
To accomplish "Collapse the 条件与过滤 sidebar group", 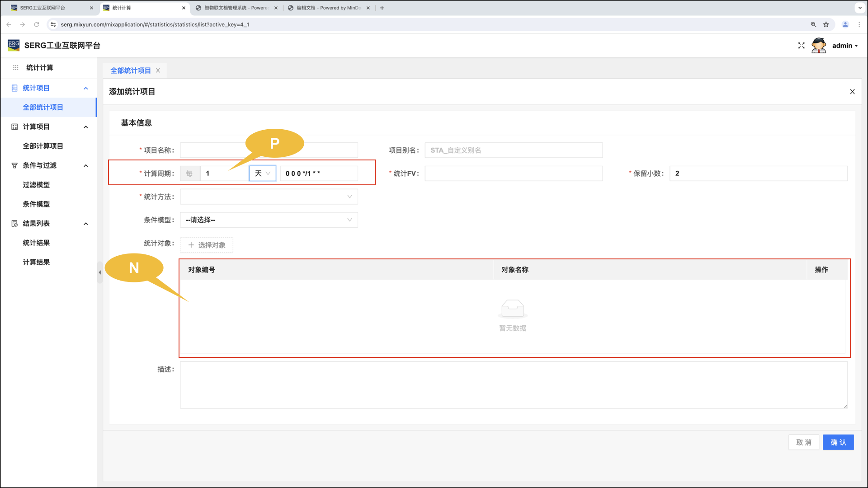I will 85,165.
